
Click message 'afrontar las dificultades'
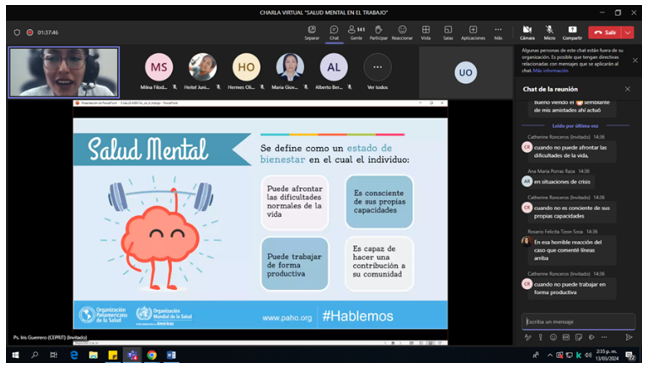[x=572, y=151]
